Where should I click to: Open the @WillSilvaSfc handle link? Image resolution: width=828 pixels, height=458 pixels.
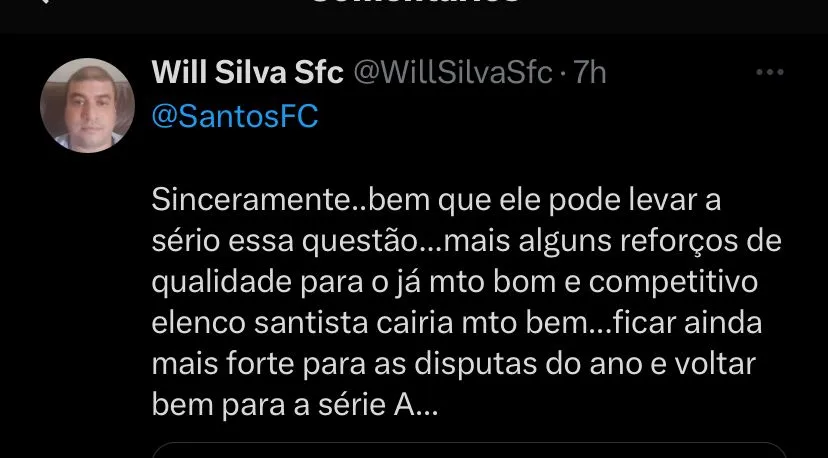pos(452,73)
